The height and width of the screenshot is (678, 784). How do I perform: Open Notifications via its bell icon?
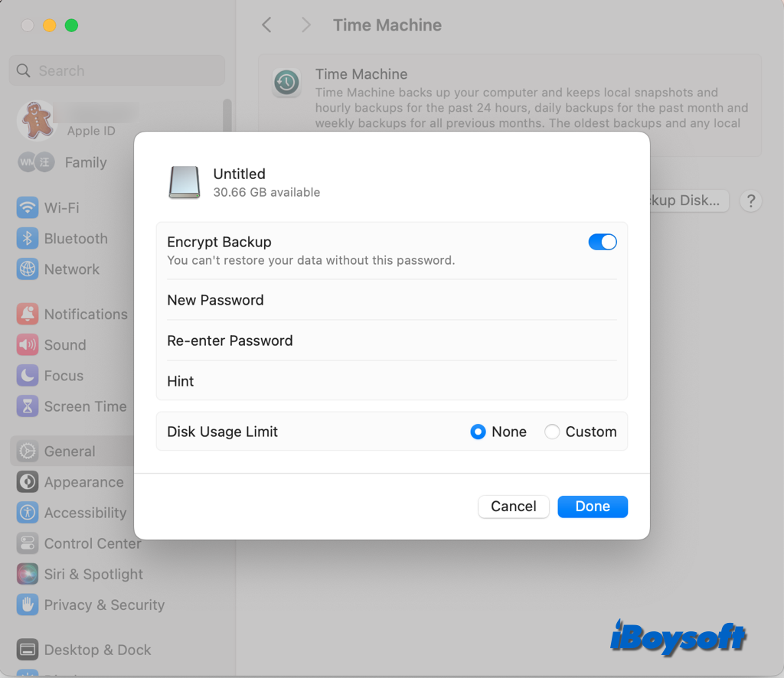[x=28, y=315]
